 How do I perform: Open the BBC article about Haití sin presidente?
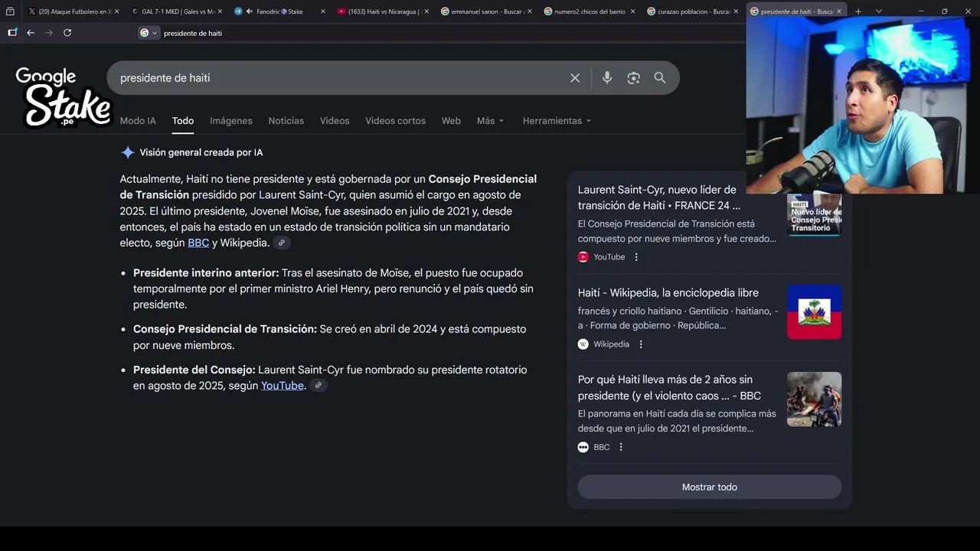669,387
